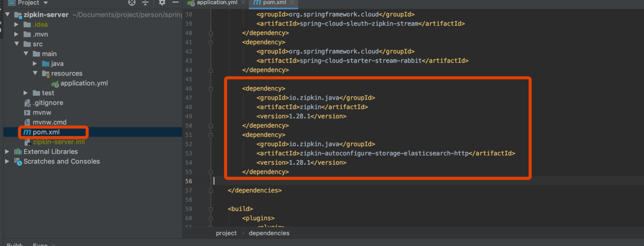Fold the build block at line 59
Screen dimensions: 644x246
coord(211,209)
